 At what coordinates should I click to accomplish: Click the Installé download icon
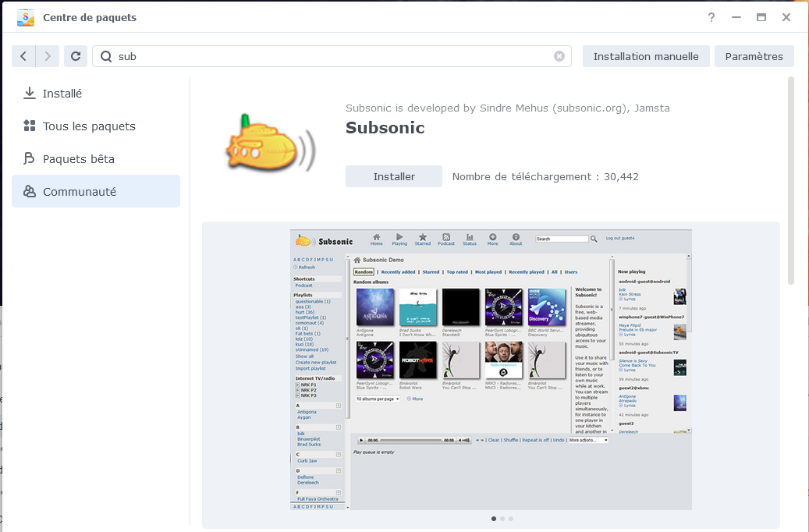[30, 93]
